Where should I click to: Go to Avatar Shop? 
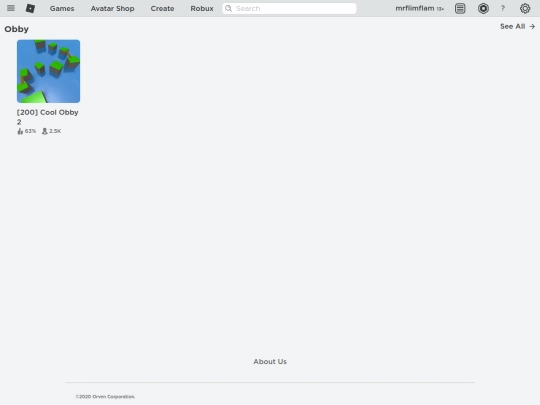point(112,8)
